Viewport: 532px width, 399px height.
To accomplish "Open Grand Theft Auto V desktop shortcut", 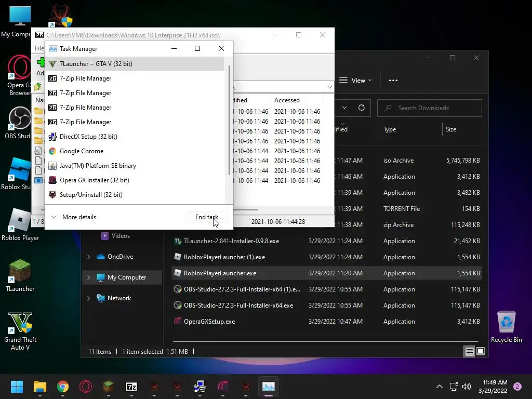I will click(x=20, y=331).
